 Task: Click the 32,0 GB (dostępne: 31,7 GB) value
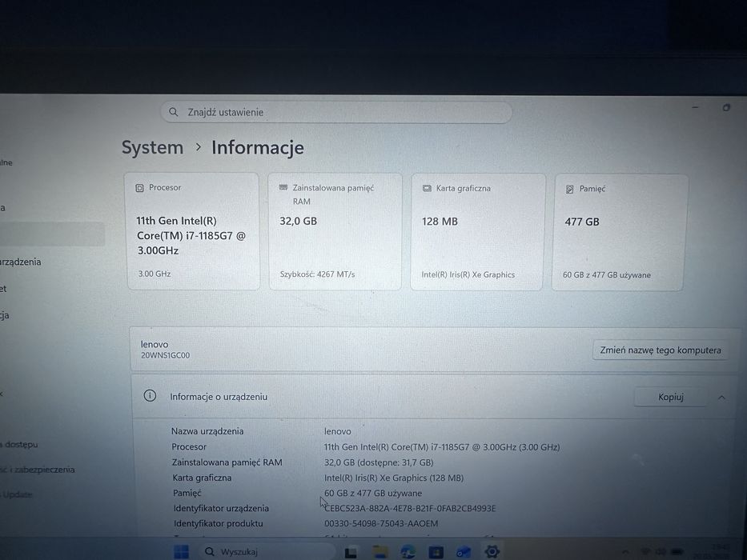(379, 462)
